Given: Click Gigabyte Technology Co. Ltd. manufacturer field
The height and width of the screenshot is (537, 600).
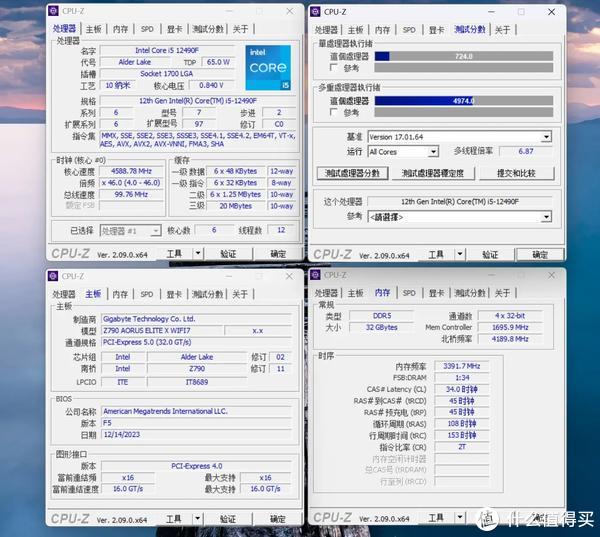Looking at the screenshot, I should pos(197,319).
